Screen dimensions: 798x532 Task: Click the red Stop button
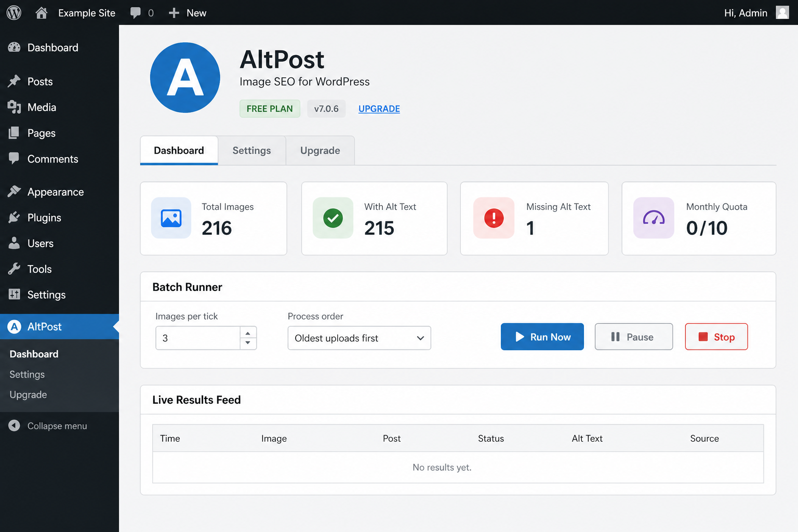click(716, 337)
